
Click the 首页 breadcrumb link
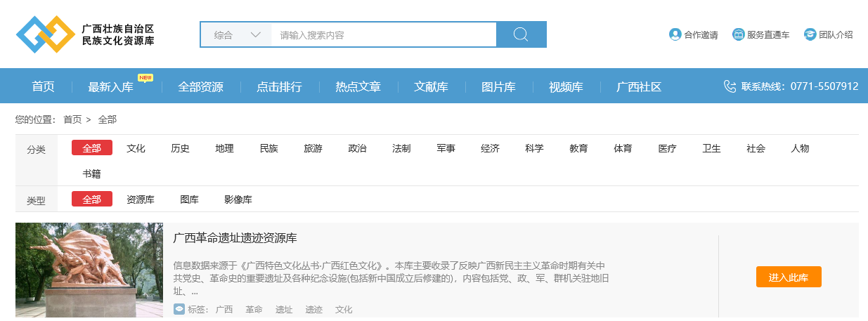coord(72,119)
